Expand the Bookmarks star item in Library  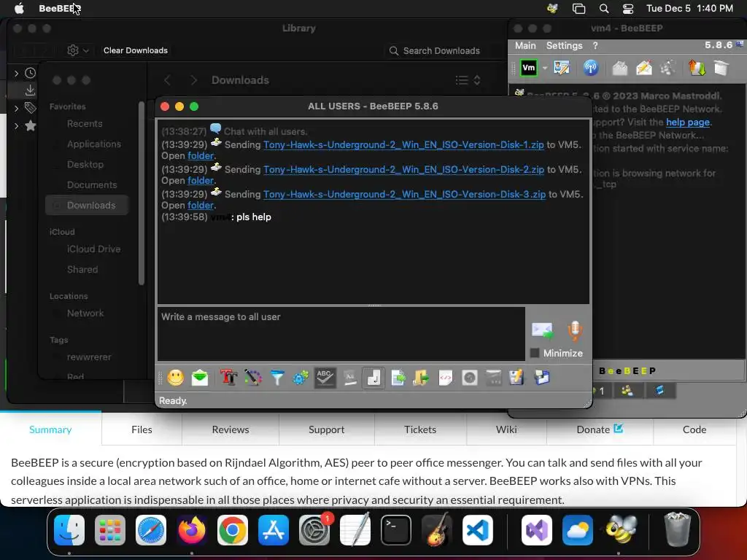[x=16, y=125]
